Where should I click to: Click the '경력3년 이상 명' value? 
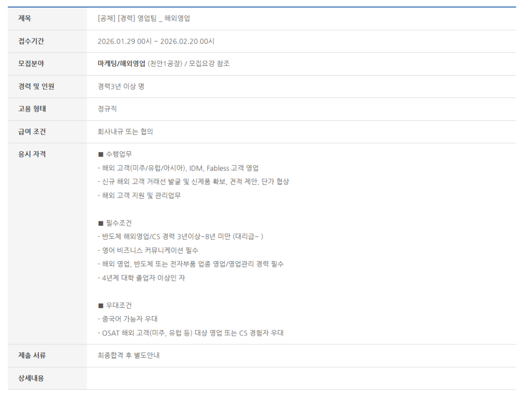pyautogui.click(x=121, y=87)
